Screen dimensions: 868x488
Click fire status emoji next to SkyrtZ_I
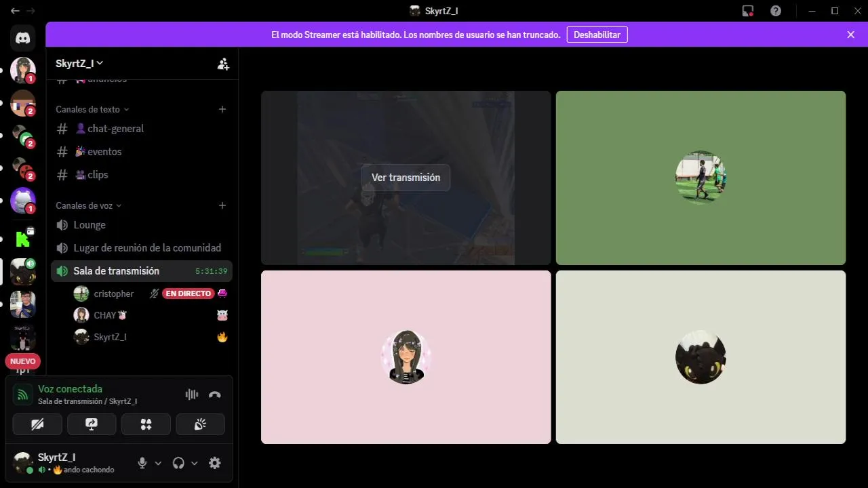point(222,337)
